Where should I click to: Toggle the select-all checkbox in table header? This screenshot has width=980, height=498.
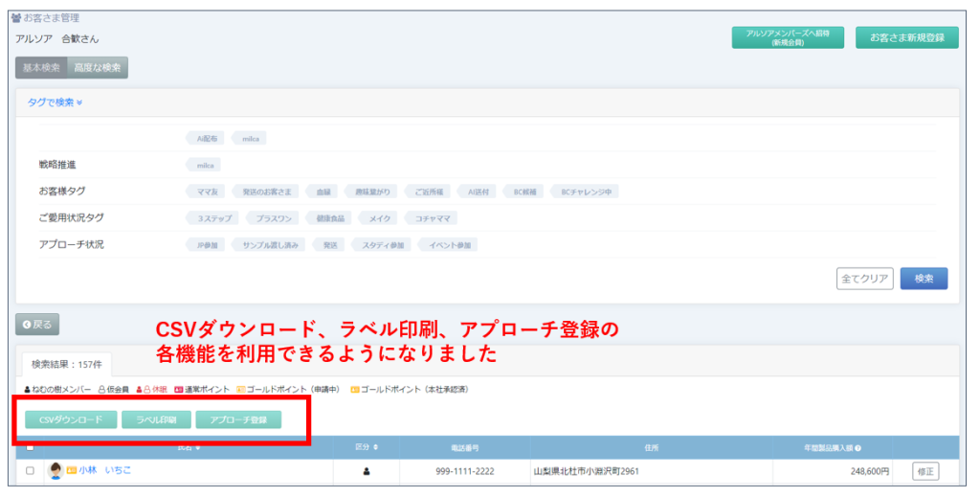tap(31, 447)
